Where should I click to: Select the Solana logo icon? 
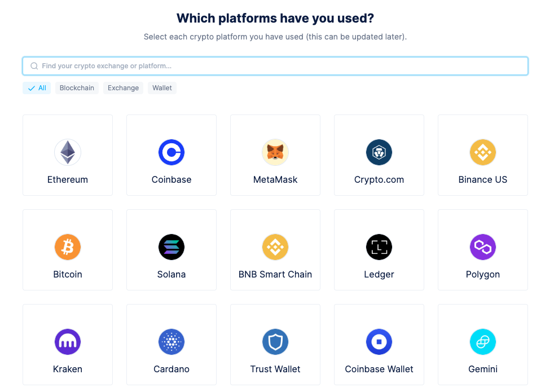172,247
